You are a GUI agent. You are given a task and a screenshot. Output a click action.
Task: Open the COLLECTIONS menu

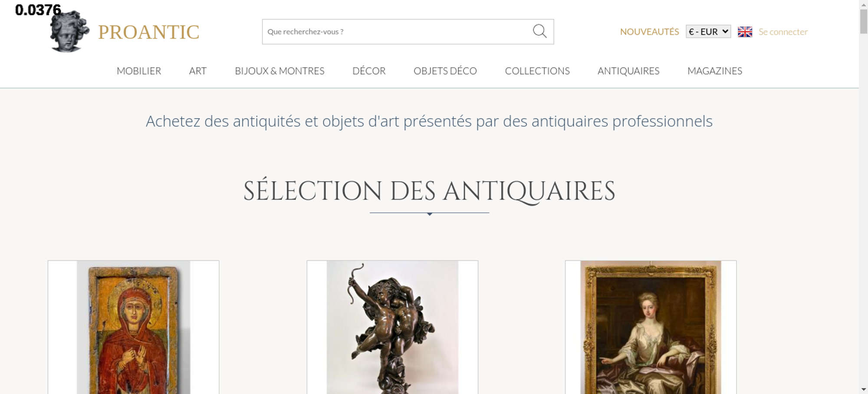click(x=537, y=71)
